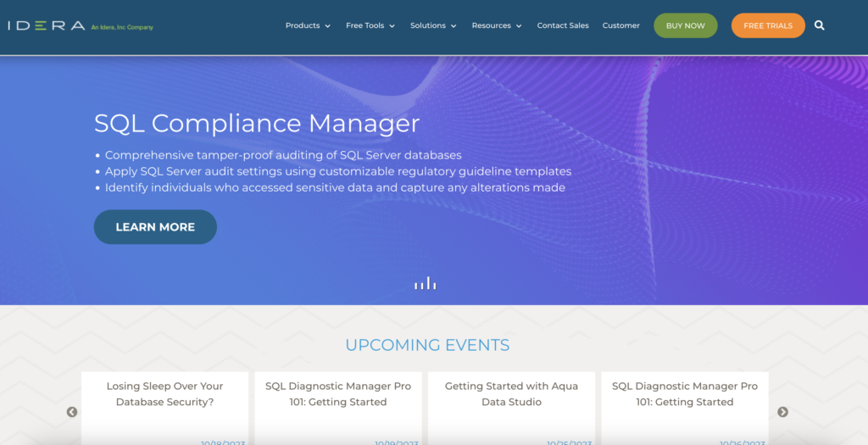Click the regulatory guideline templates bullet
Image resolution: width=868 pixels, height=445 pixels.
coord(338,171)
